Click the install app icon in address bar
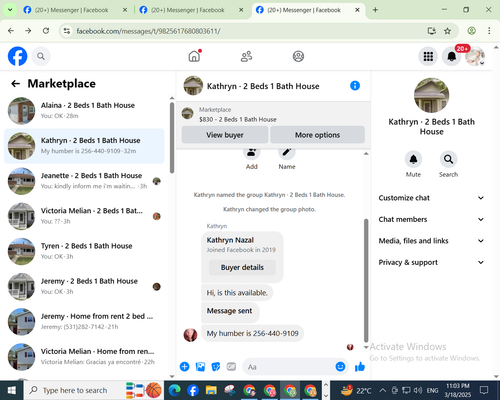This screenshot has width=500, height=400. (432, 31)
